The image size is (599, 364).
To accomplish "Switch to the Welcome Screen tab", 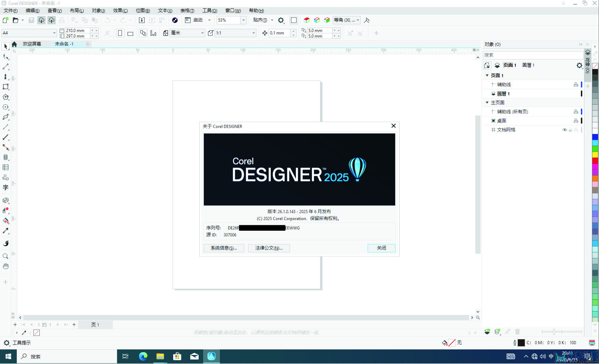I will 32,44.
